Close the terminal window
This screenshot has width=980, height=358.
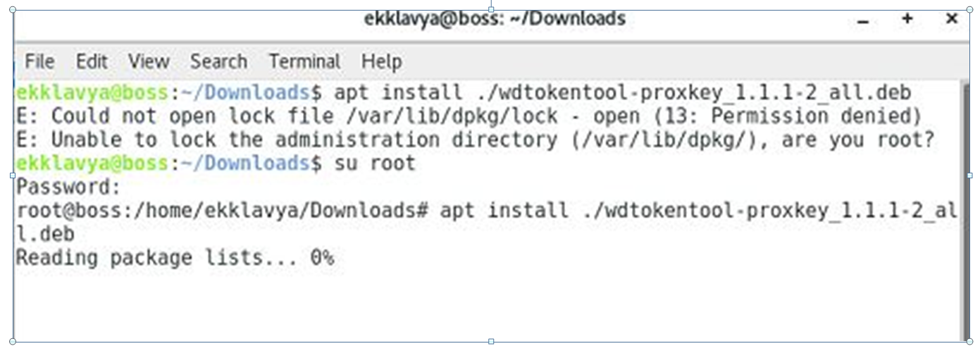951,19
